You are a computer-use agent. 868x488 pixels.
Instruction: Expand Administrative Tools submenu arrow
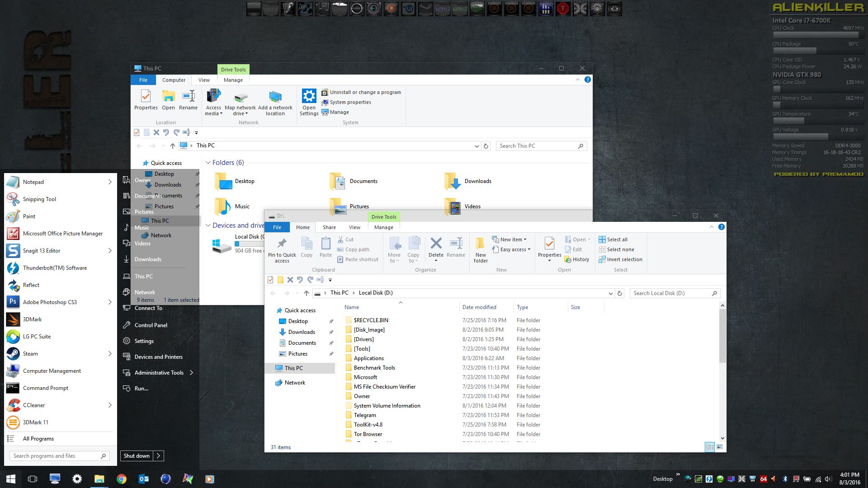[x=191, y=373]
